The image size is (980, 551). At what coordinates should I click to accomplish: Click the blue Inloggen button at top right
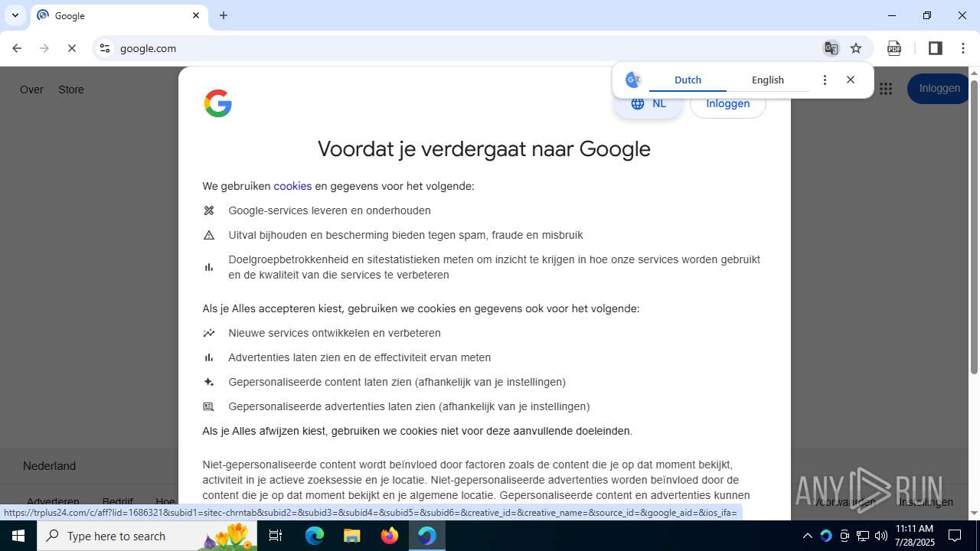[x=939, y=89]
